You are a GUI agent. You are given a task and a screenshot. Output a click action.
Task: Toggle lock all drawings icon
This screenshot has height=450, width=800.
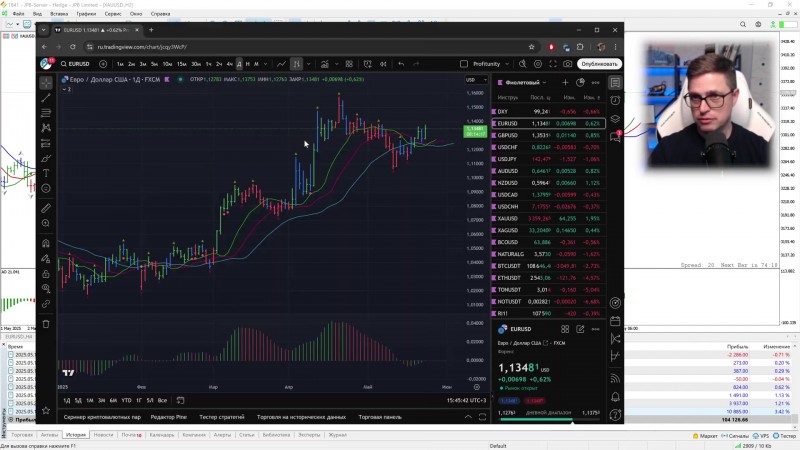46,273
